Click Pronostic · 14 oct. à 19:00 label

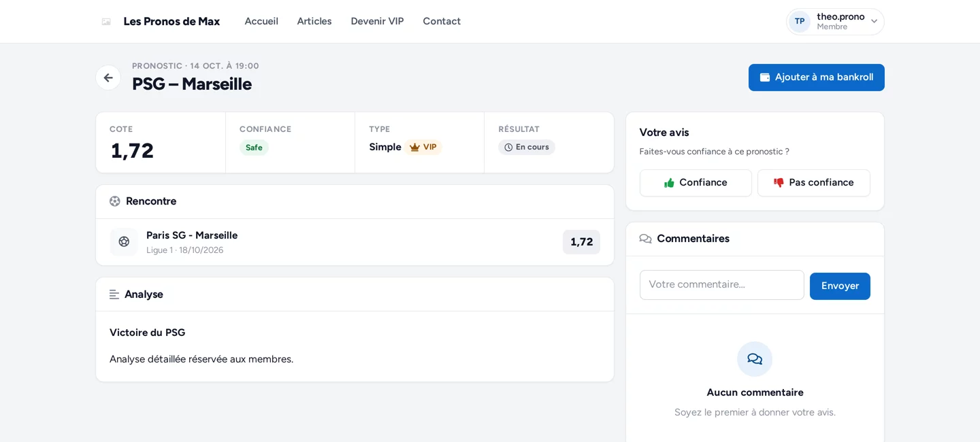[196, 66]
